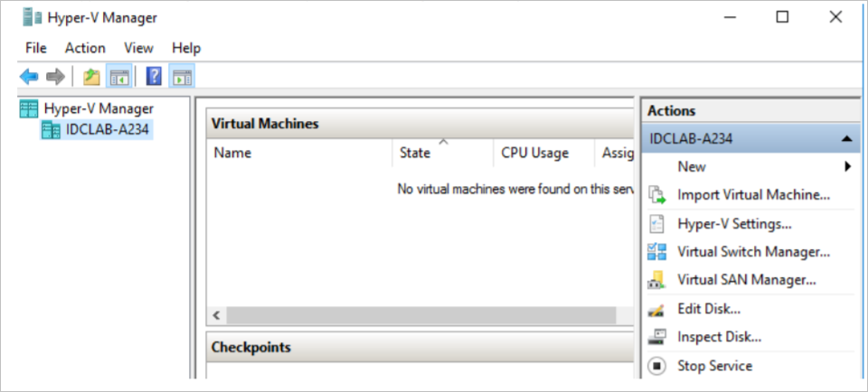This screenshot has height=392, width=868.
Task: Click the Import Virtual Machine icon
Action: click(x=657, y=195)
